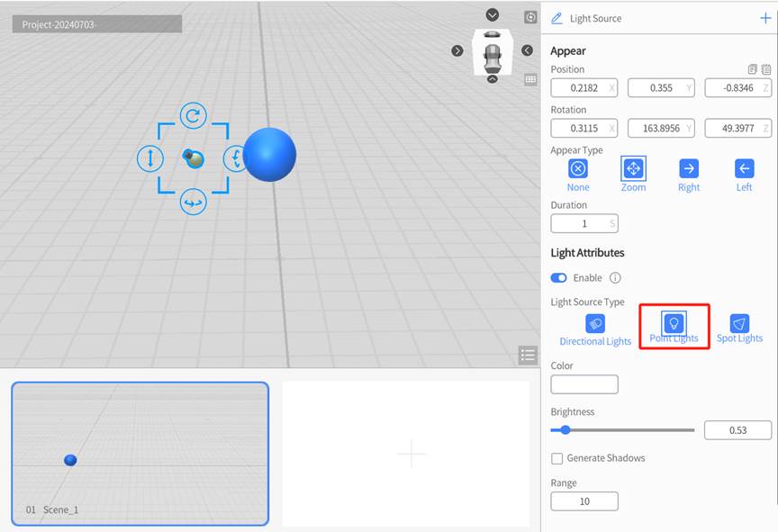Image resolution: width=778 pixels, height=532 pixels.
Task: Switch to Spot Lights source type
Action: click(739, 322)
